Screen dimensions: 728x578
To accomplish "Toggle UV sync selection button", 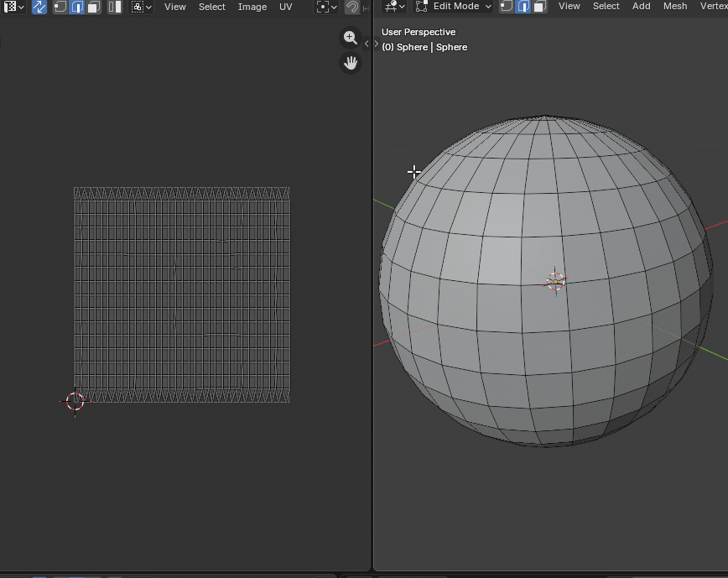I will tap(39, 7).
